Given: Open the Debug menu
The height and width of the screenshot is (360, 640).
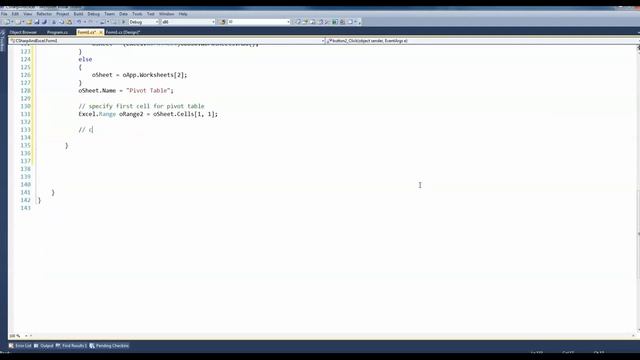Looking at the screenshot, I should pyautogui.click(x=93, y=14).
